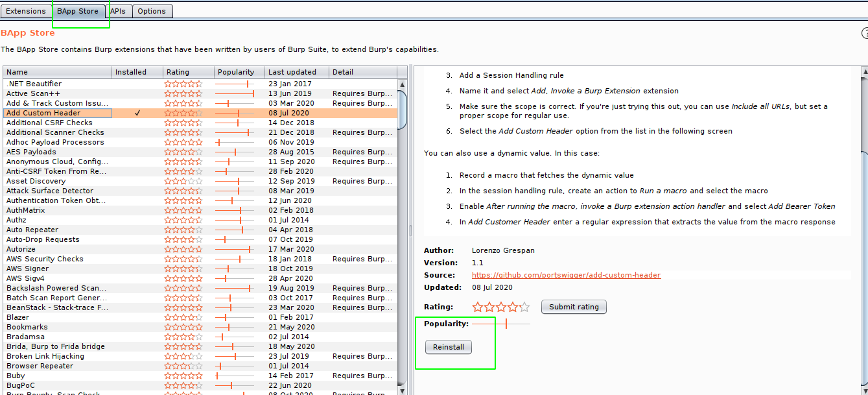Sort the list by the Name column
This screenshot has height=395, width=868.
click(58, 72)
